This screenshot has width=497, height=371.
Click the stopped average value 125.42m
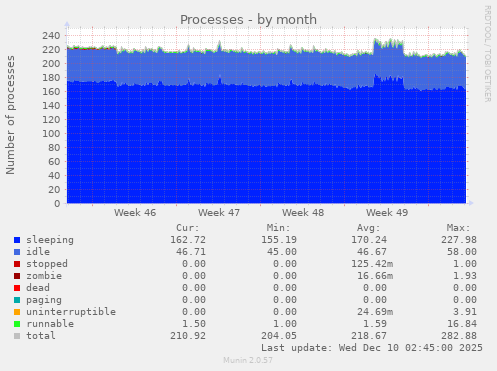(x=372, y=264)
